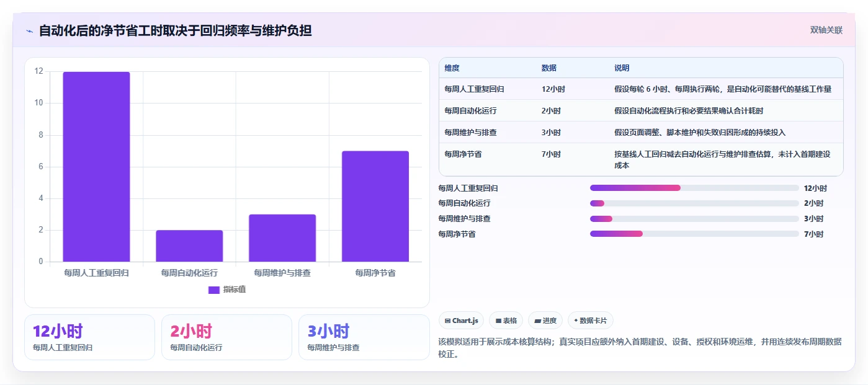
Task: Toggle the 指标值 legend swatch
Action: coord(214,290)
